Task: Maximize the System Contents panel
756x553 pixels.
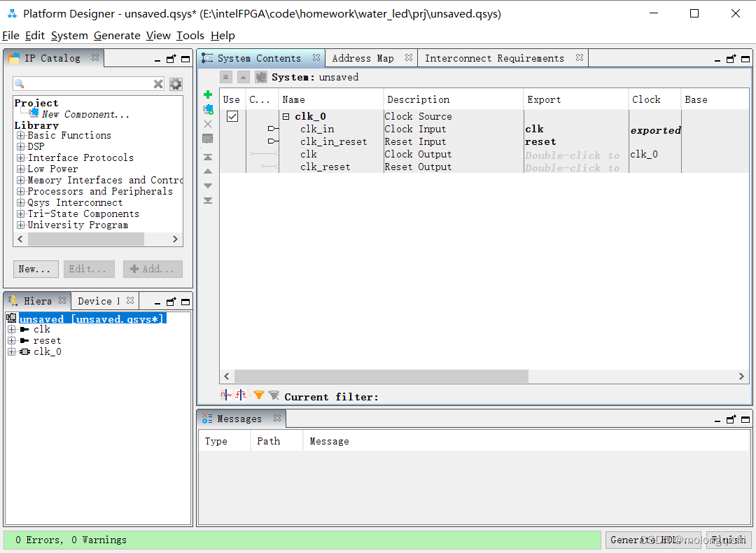Action: 745,59
